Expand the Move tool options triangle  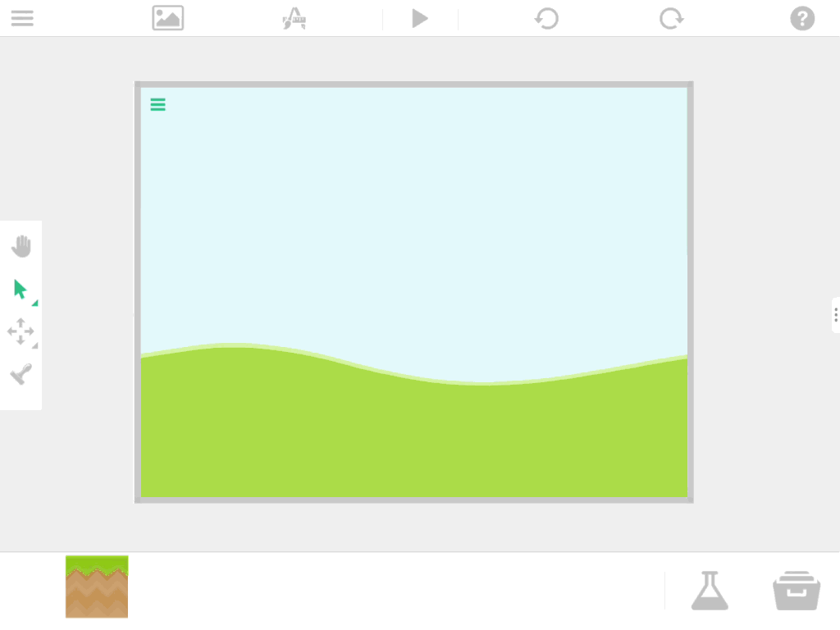tap(34, 345)
